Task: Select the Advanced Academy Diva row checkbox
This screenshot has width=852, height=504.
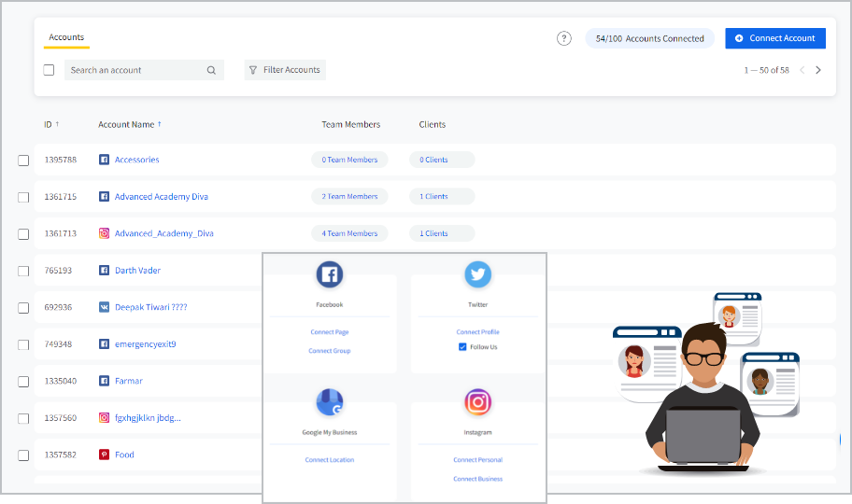Action: coord(23,197)
